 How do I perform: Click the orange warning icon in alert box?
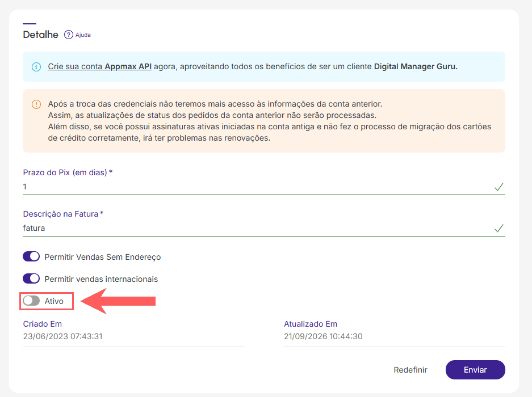36,104
